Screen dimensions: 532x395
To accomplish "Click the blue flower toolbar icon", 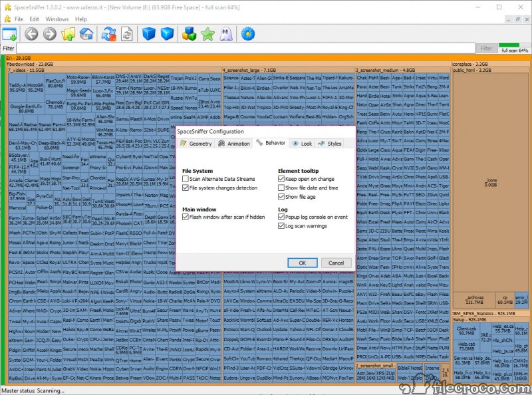I will [248, 34].
